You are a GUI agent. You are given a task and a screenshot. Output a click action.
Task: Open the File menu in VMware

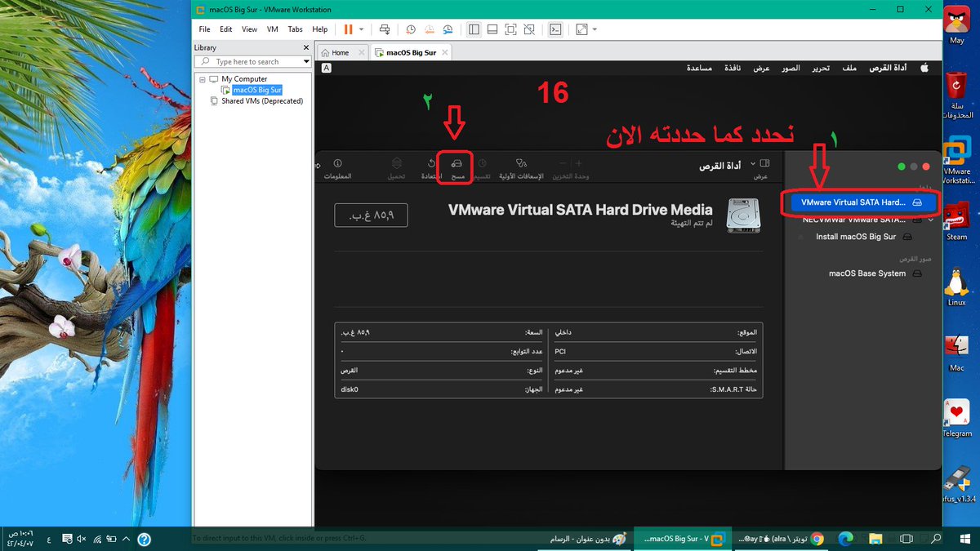click(x=205, y=29)
